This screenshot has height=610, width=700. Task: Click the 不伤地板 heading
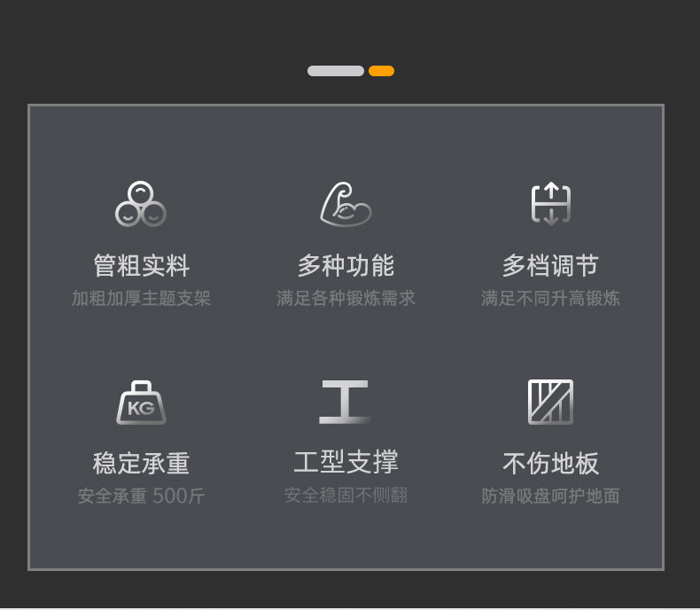[550, 463]
